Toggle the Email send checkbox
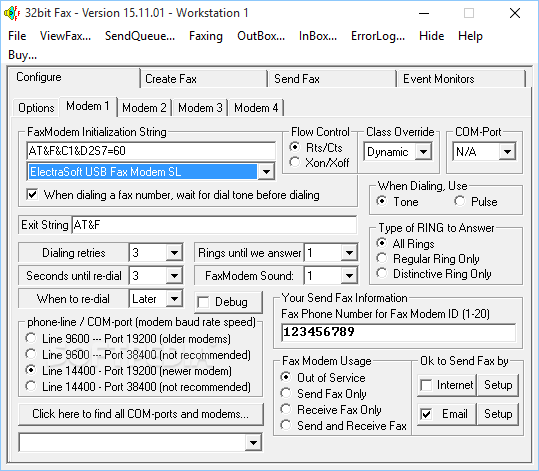This screenshot has width=539, height=471. 427,414
